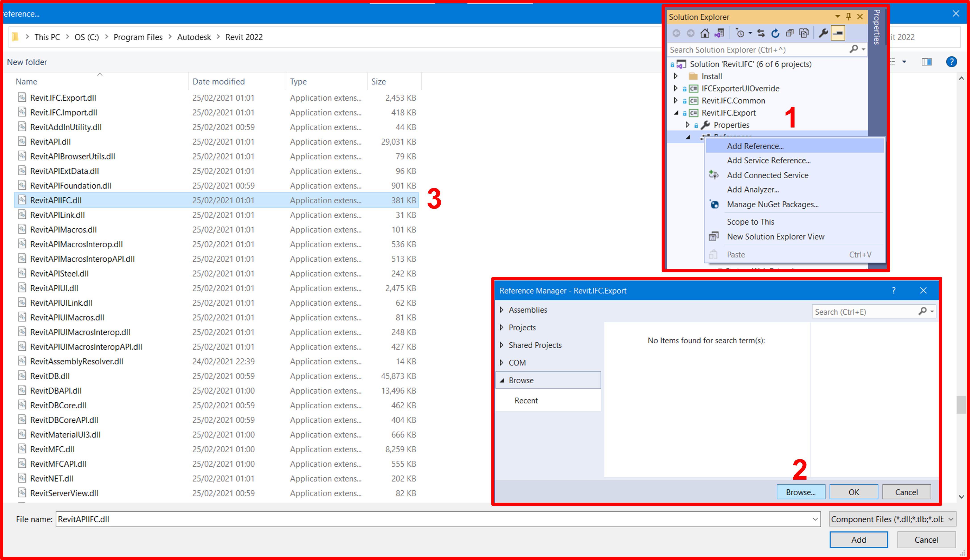Click the Collapse All icon in Solution Explorer
The image size is (970, 560).
click(x=790, y=33)
